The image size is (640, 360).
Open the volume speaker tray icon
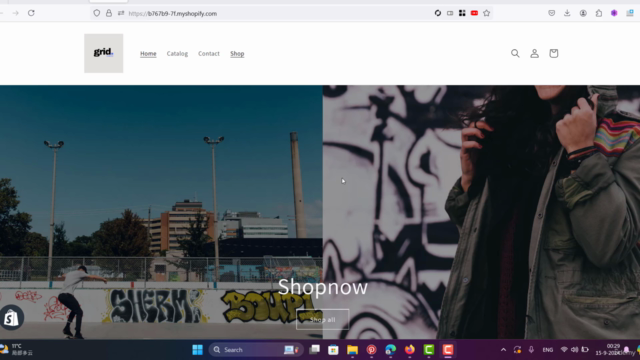pyautogui.click(x=574, y=349)
